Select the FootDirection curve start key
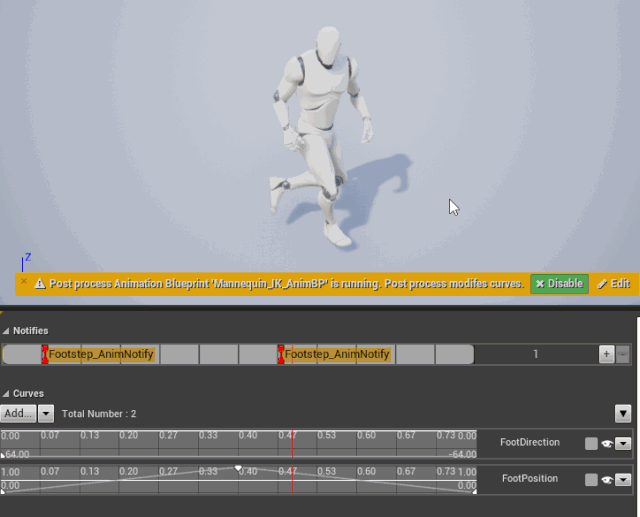The image size is (640, 517). (2, 455)
